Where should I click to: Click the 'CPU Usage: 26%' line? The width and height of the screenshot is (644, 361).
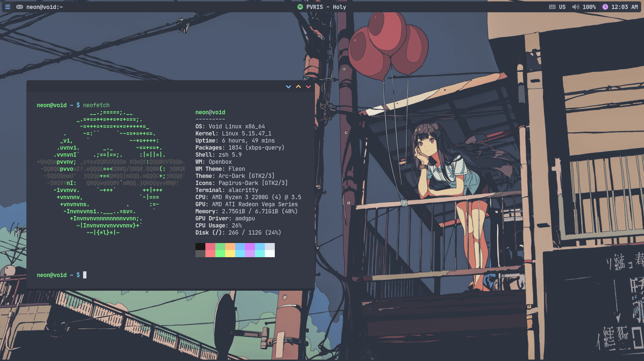coord(219,226)
